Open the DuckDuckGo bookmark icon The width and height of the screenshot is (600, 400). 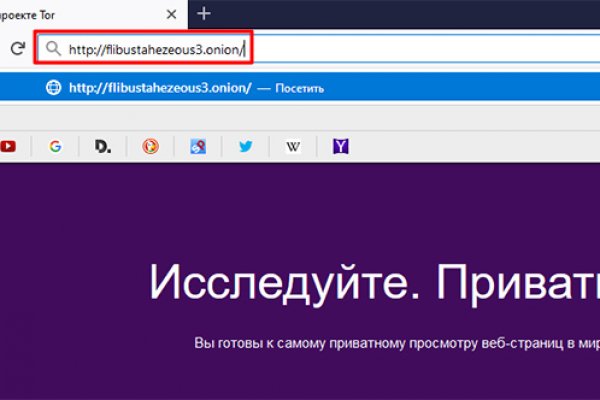click(x=150, y=147)
